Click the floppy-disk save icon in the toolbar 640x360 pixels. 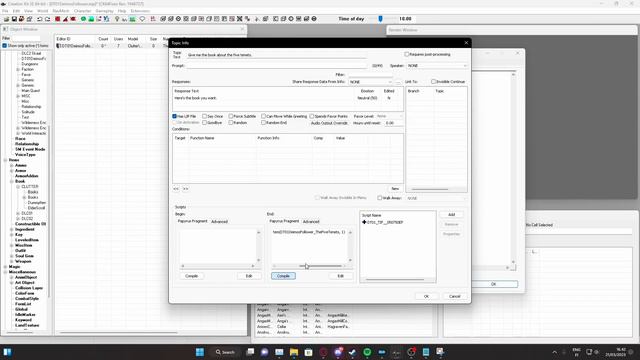[14, 19]
